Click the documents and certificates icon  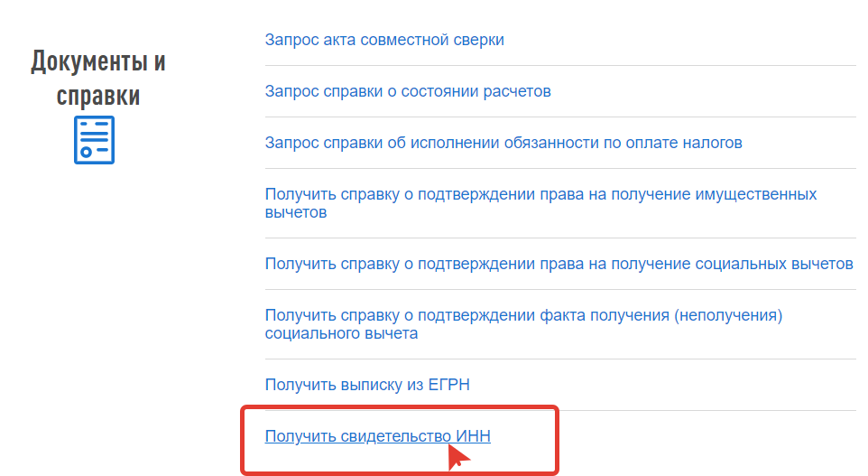(x=94, y=140)
